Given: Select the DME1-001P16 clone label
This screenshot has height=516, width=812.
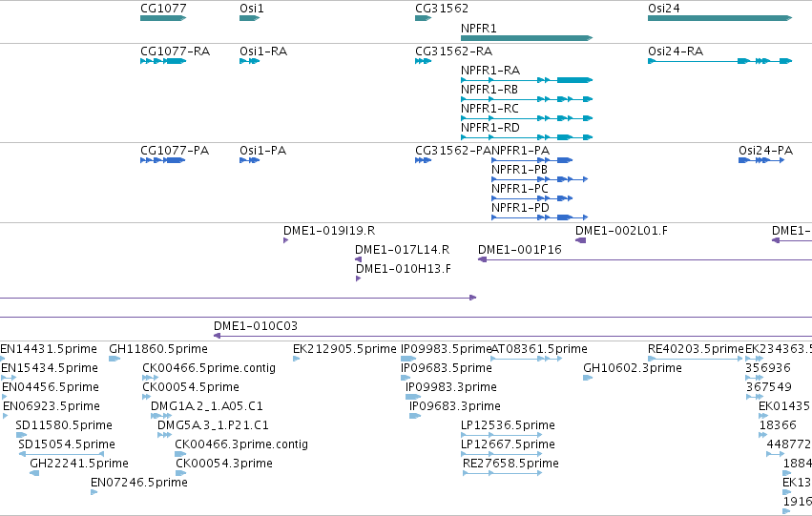Looking at the screenshot, I should tap(520, 250).
